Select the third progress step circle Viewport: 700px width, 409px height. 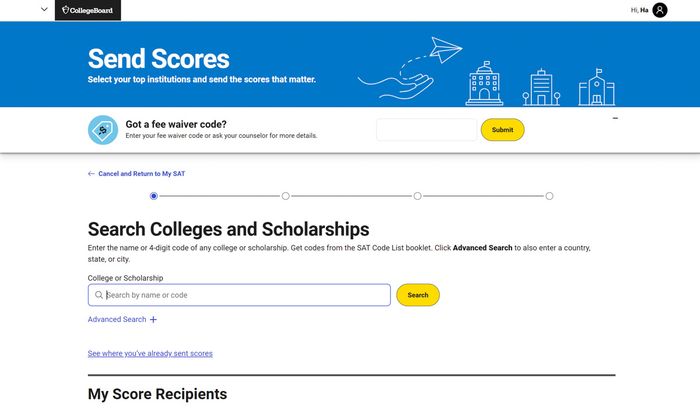pyautogui.click(x=417, y=196)
